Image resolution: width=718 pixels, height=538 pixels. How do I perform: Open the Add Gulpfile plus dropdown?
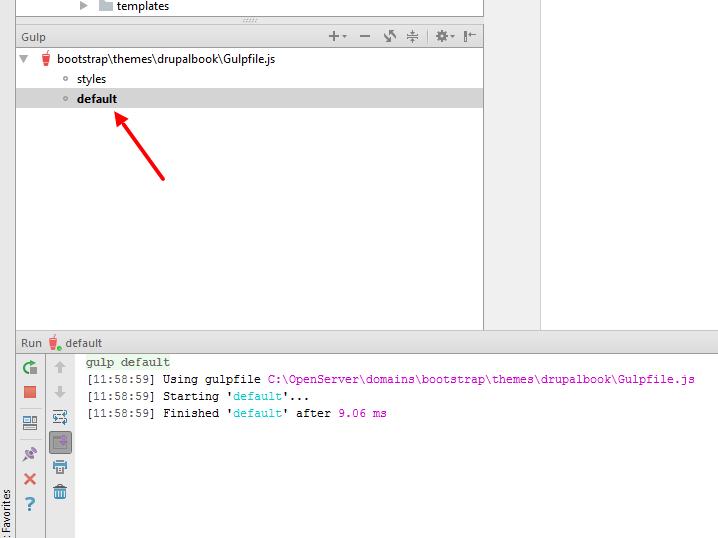click(x=337, y=37)
